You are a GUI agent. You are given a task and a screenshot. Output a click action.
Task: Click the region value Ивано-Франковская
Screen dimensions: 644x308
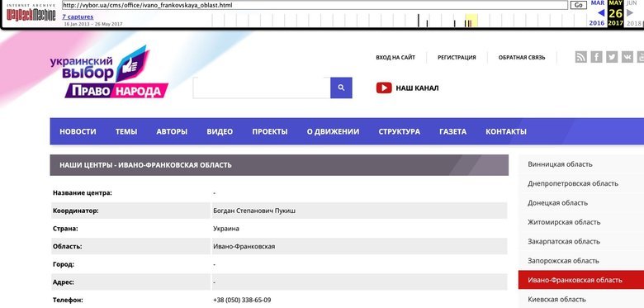(x=244, y=246)
